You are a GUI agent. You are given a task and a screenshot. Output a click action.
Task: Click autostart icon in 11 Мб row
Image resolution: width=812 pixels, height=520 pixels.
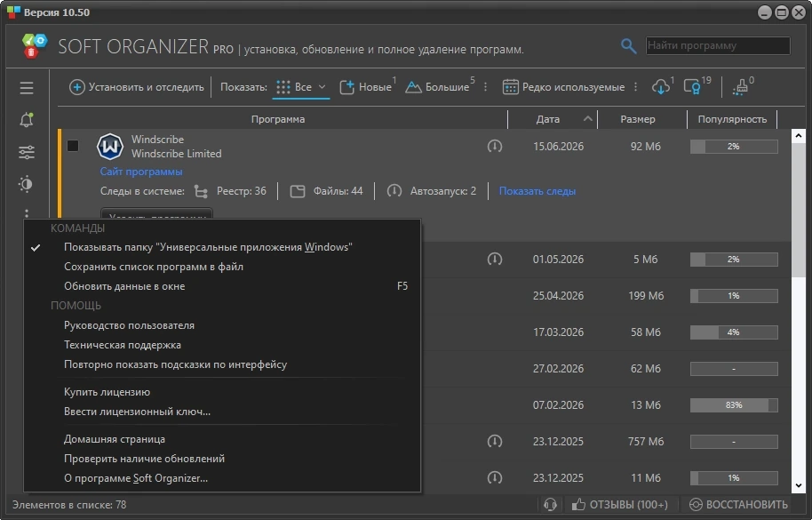(x=495, y=477)
